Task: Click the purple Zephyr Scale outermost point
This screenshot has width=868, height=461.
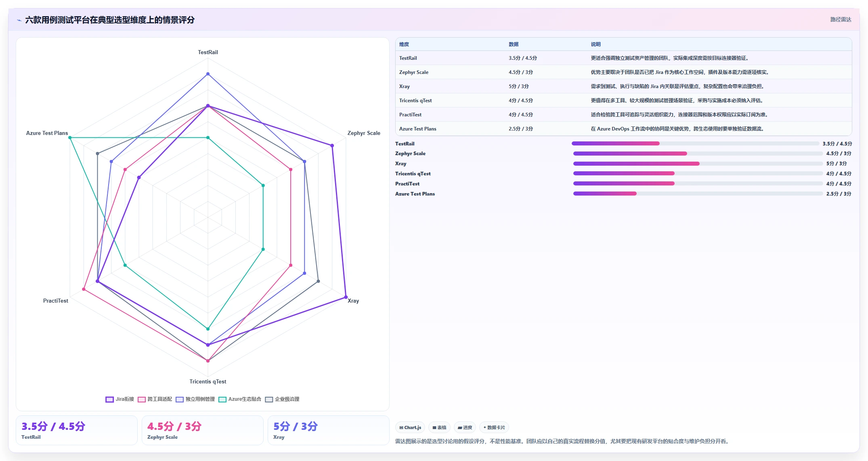Action: 332,145
